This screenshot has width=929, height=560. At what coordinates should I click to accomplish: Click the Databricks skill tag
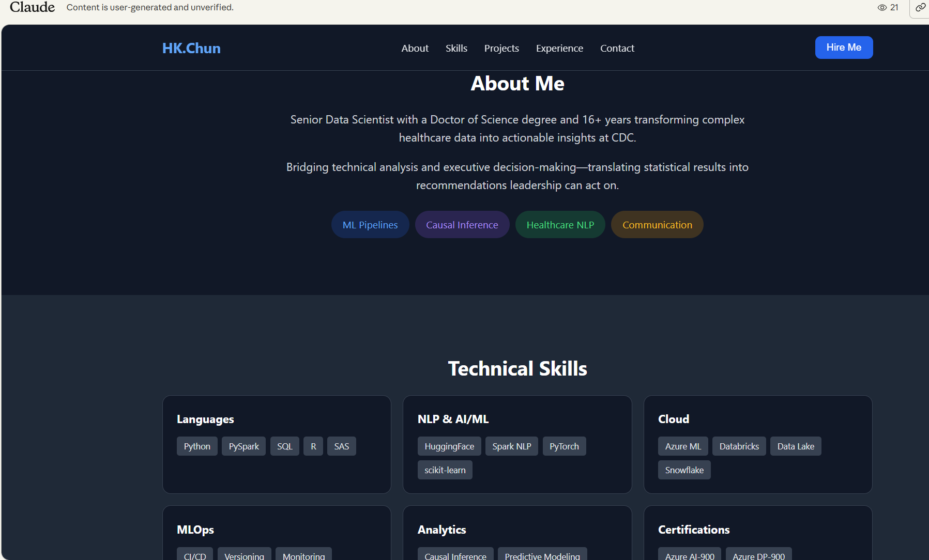tap(739, 446)
